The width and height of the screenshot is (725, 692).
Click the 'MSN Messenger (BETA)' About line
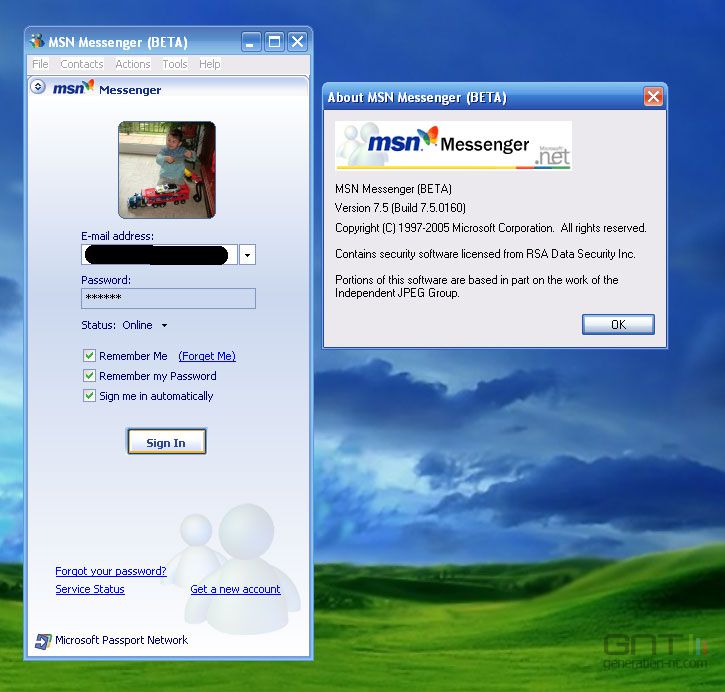pyautogui.click(x=393, y=189)
